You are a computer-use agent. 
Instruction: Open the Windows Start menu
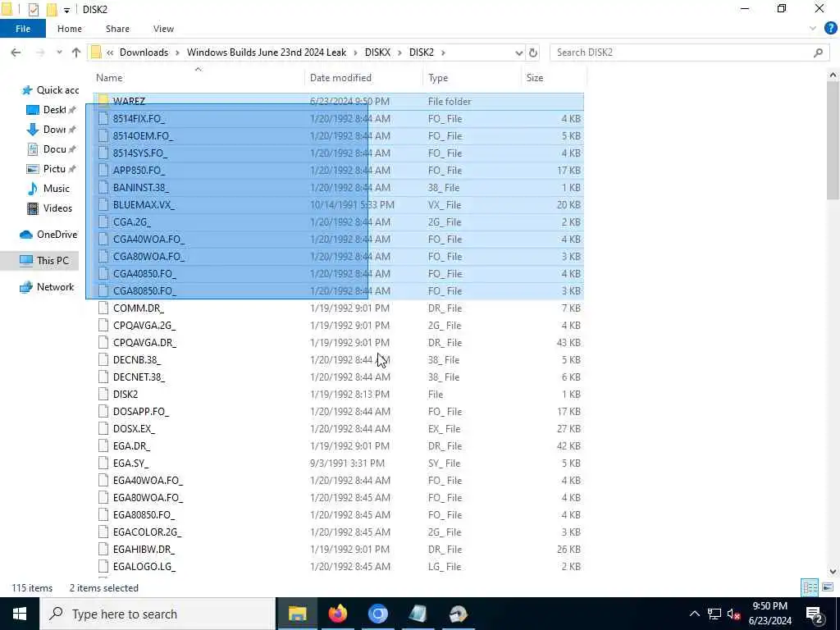point(20,614)
